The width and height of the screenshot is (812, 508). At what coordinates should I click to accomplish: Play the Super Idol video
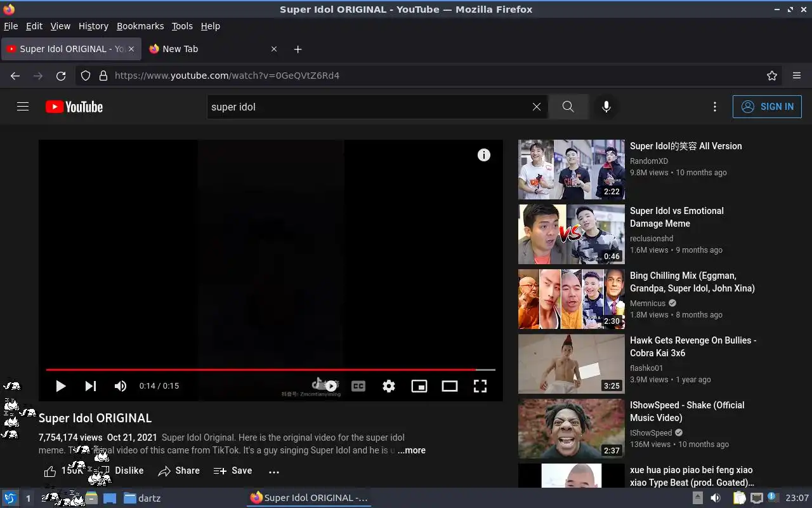tap(60, 385)
